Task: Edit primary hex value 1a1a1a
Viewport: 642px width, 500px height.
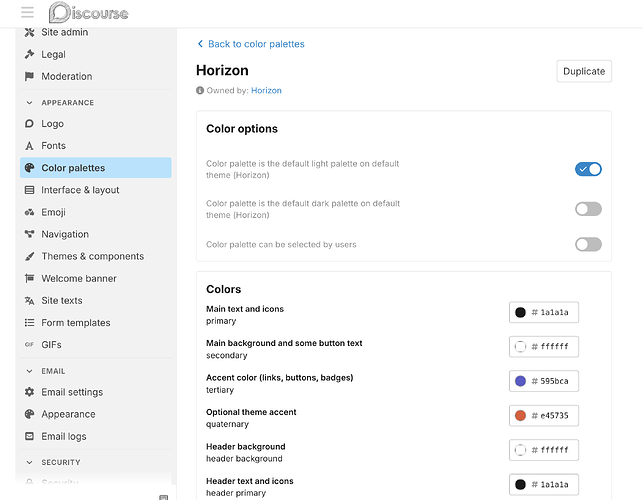Action: [554, 312]
